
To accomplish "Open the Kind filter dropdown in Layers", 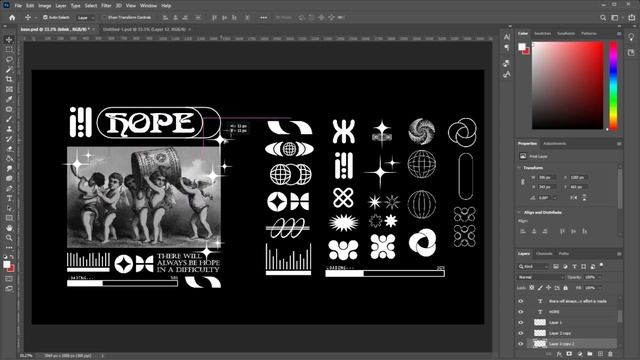I will tap(533, 267).
